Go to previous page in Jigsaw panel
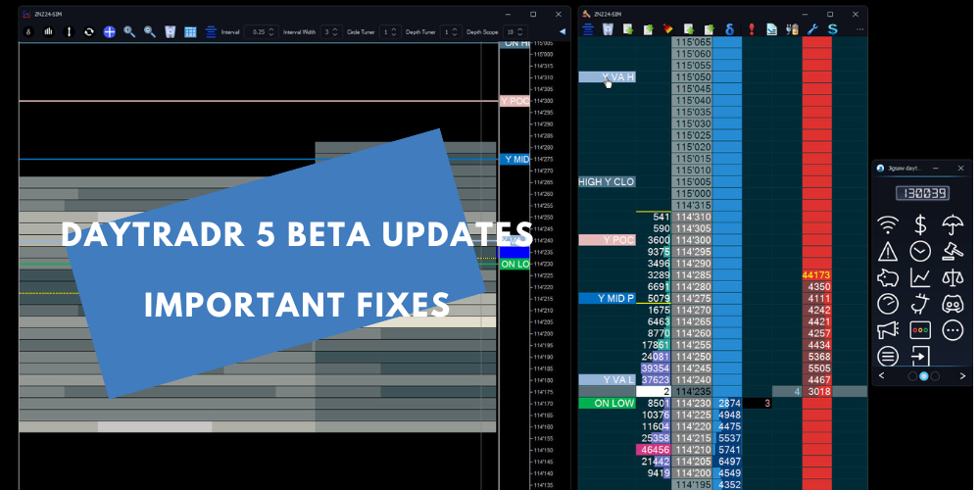980x490 pixels. pyautogui.click(x=882, y=375)
